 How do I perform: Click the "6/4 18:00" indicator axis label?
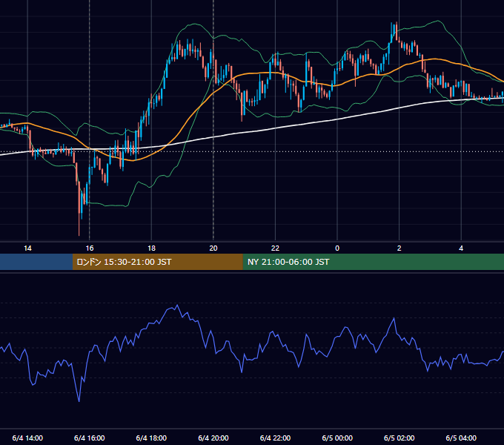pyautogui.click(x=151, y=438)
